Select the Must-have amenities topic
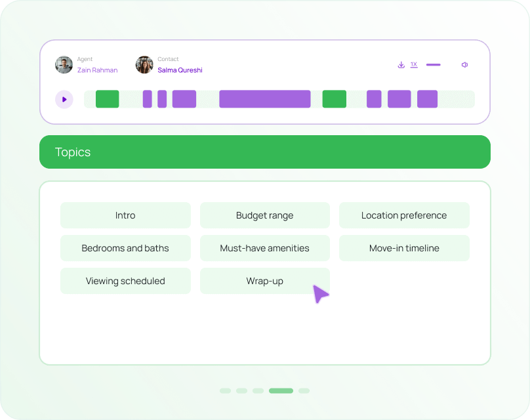Viewport: 530px width, 420px height. click(x=264, y=248)
